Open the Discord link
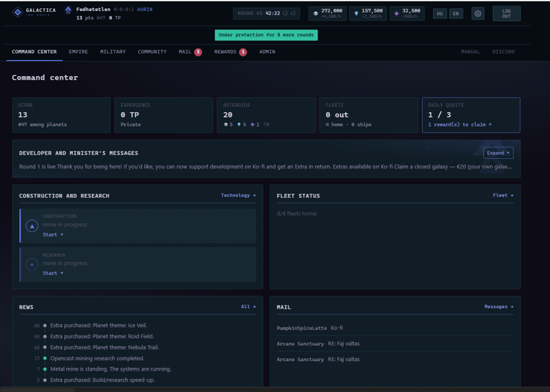 point(503,52)
